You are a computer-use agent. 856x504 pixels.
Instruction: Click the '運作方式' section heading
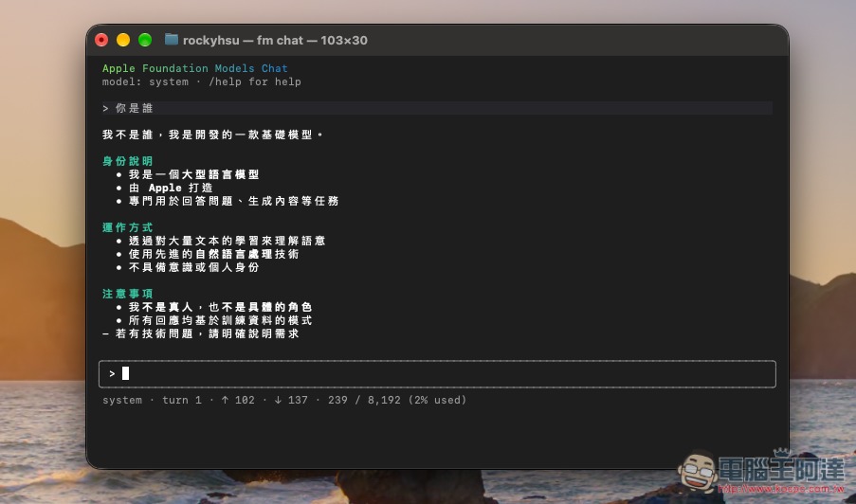(128, 227)
